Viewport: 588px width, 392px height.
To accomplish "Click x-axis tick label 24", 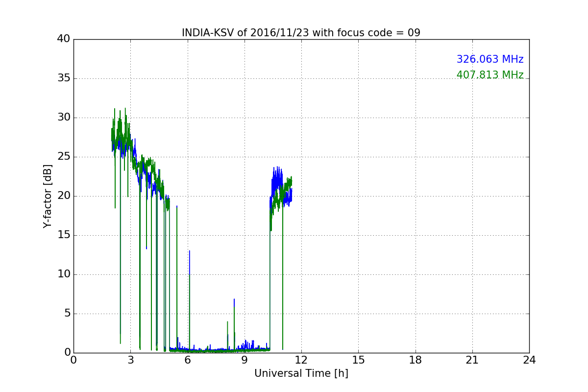I will (529, 360).
